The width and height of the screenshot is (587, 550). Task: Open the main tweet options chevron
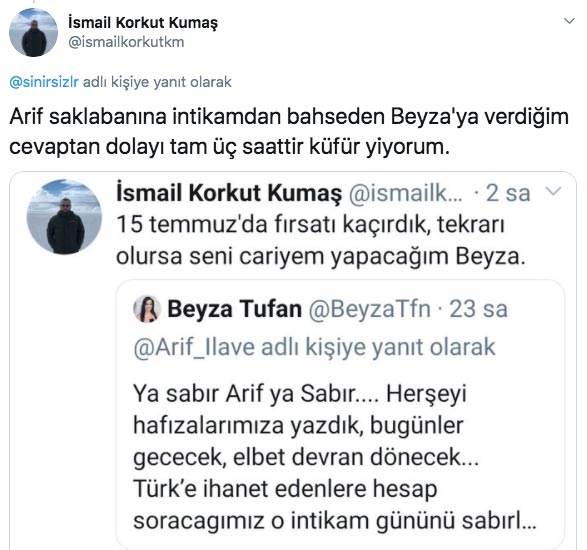[x=569, y=21]
